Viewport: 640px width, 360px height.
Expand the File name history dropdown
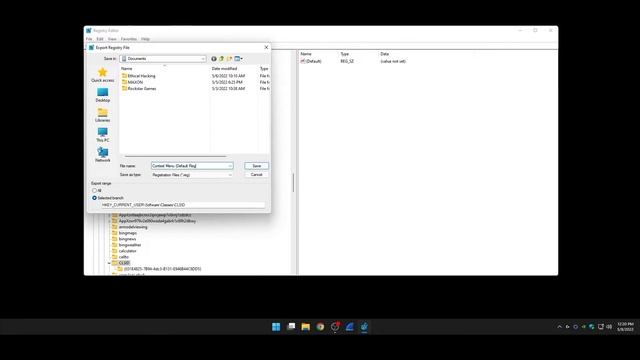coord(230,166)
